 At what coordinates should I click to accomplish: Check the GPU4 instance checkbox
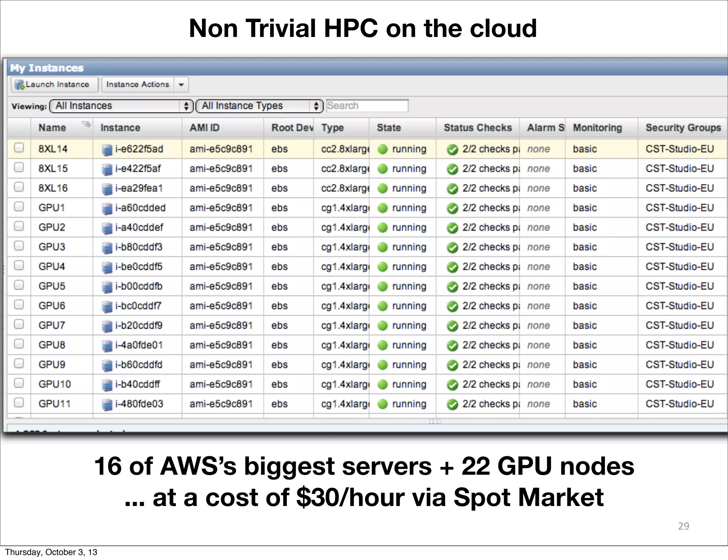19,265
